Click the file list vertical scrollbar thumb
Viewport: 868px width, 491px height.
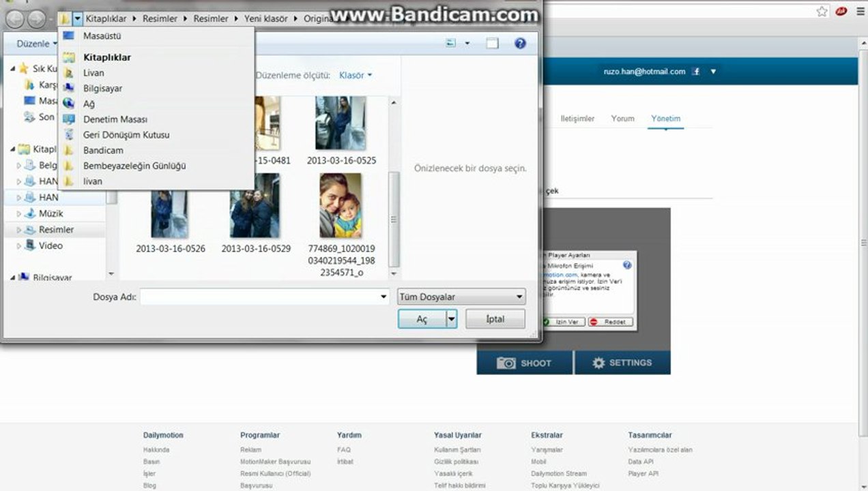tap(393, 219)
